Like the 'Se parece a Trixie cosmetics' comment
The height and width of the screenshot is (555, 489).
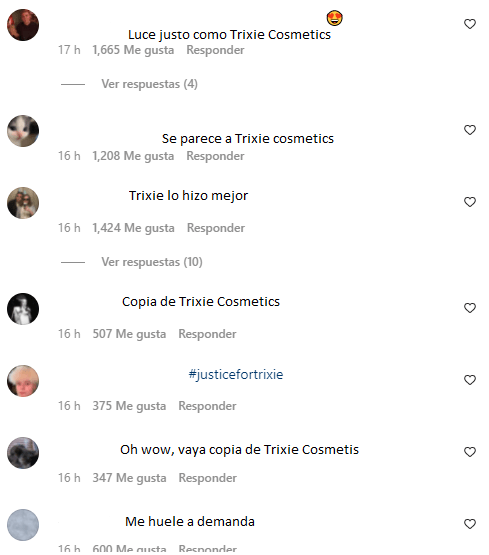click(470, 130)
